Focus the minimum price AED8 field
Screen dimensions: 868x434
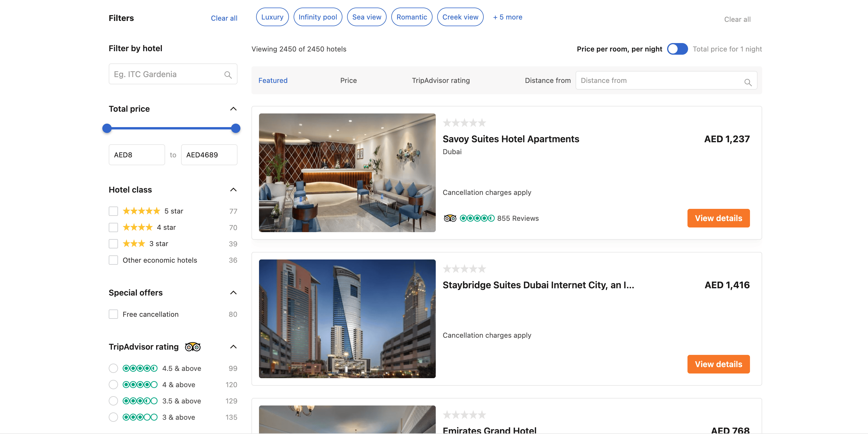[137, 155]
